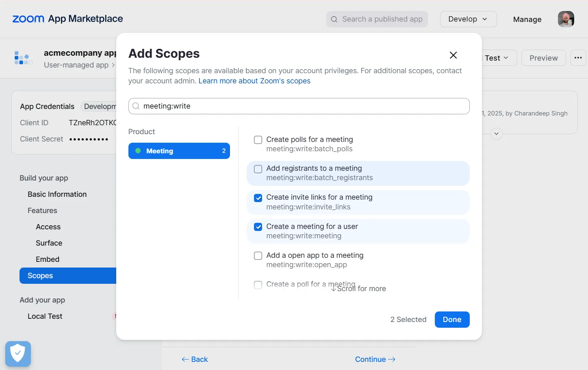Viewport: 588px width, 370px height.
Task: Click the Client ID value TZneRh2OTK
Action: [92, 123]
